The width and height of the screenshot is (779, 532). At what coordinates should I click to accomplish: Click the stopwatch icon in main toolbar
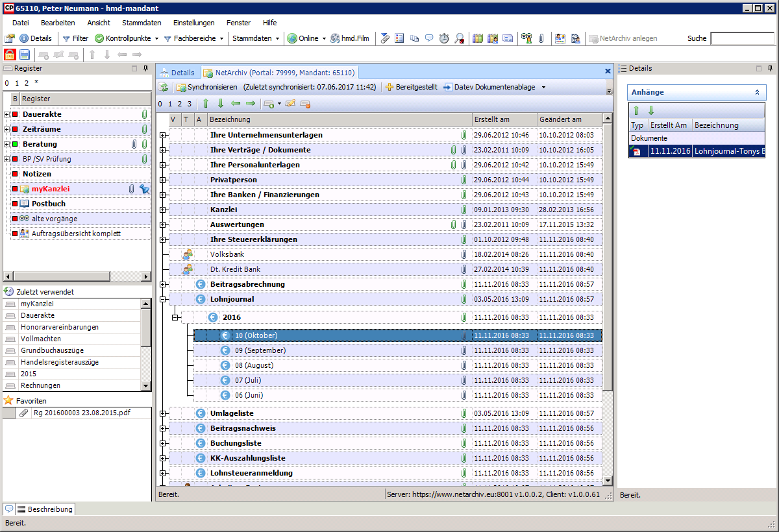tap(444, 38)
